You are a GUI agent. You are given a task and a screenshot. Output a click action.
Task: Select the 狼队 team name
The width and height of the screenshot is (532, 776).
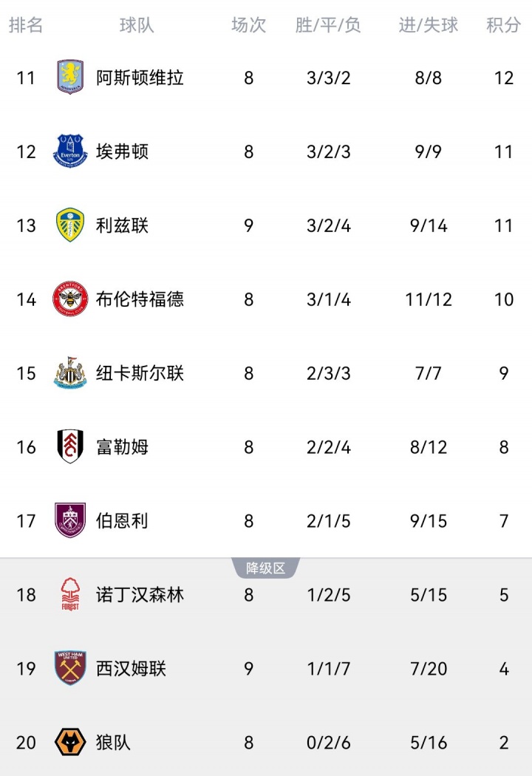click(x=113, y=742)
